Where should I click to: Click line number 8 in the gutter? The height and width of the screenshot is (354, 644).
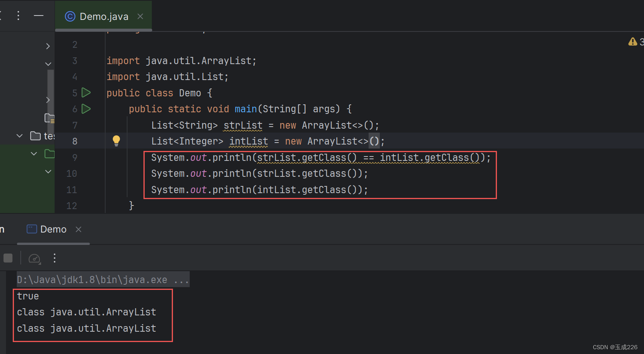[75, 141]
